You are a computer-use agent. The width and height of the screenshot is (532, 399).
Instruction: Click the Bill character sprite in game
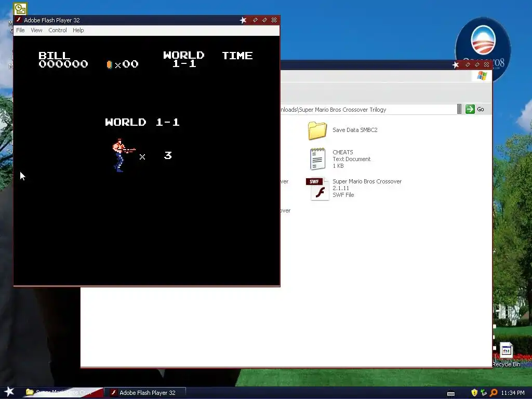tap(124, 155)
